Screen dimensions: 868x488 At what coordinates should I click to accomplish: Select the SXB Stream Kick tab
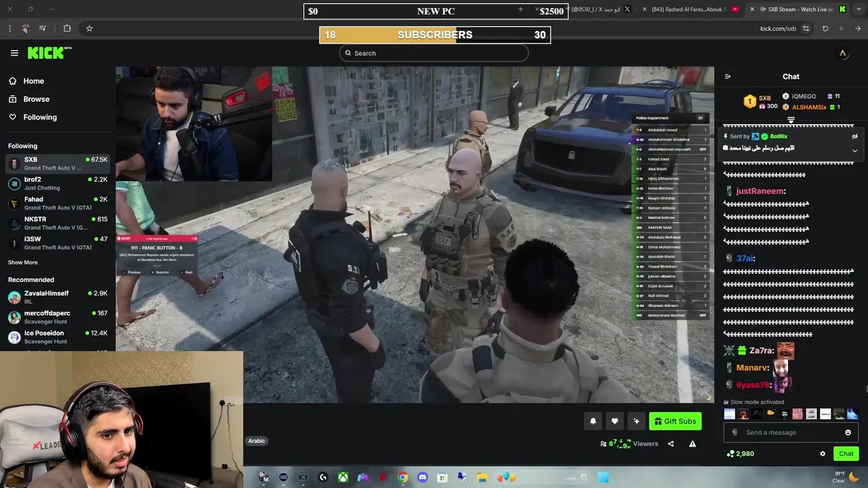797,9
